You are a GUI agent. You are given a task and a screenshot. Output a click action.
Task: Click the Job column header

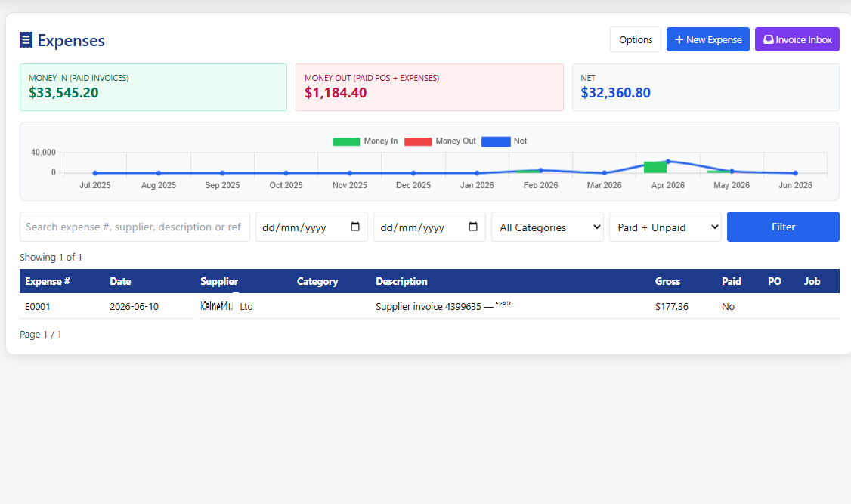click(x=812, y=282)
